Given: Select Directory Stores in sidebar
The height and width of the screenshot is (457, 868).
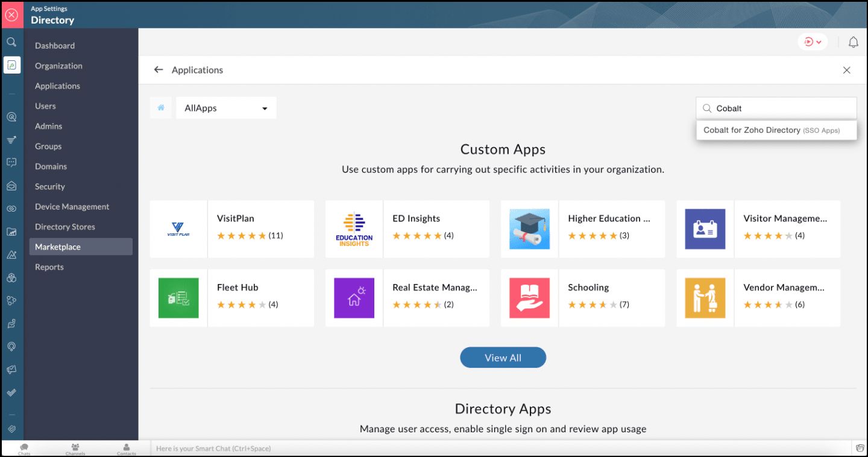Looking at the screenshot, I should [65, 227].
